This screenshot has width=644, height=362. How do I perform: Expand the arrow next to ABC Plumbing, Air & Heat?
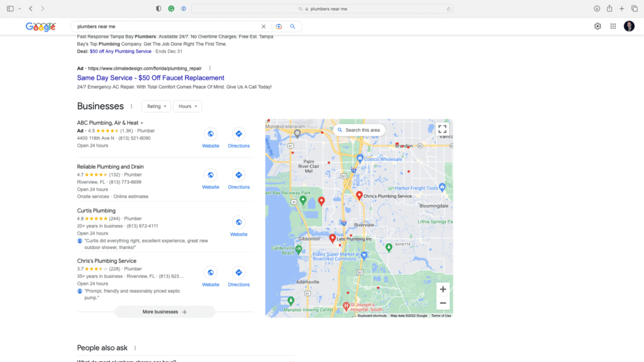click(142, 123)
